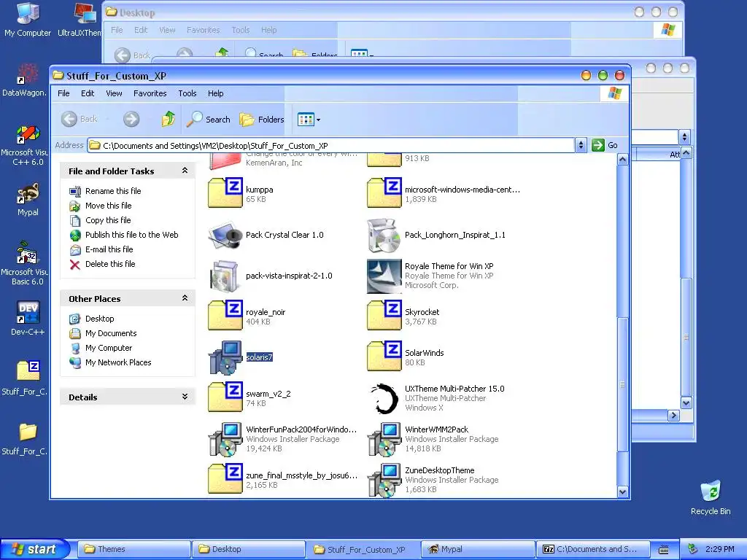Select WinterWMM2Pack installer icon
The image size is (747, 560).
[x=384, y=439]
